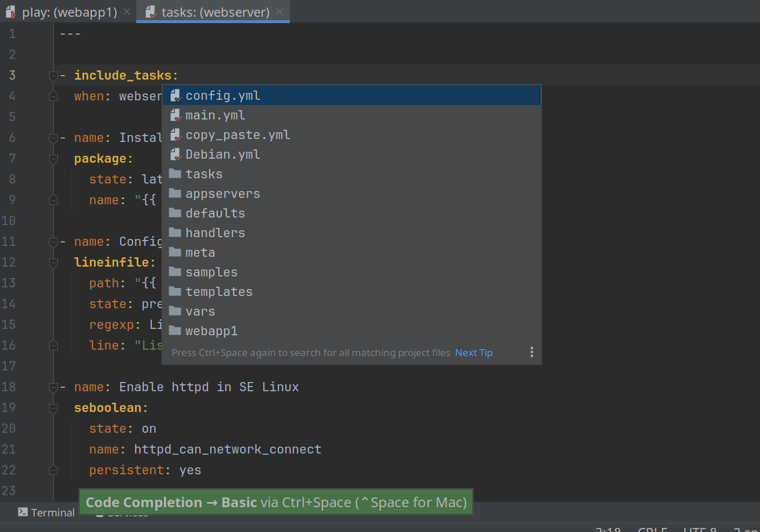Click the 'path' key on line 13
Image resolution: width=760 pixels, height=532 pixels.
pyautogui.click(x=104, y=283)
